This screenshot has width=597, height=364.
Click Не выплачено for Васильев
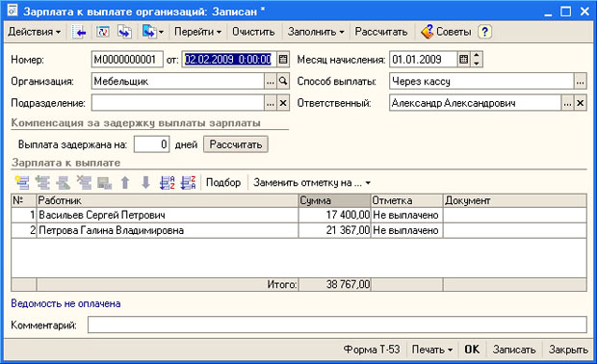pos(406,215)
